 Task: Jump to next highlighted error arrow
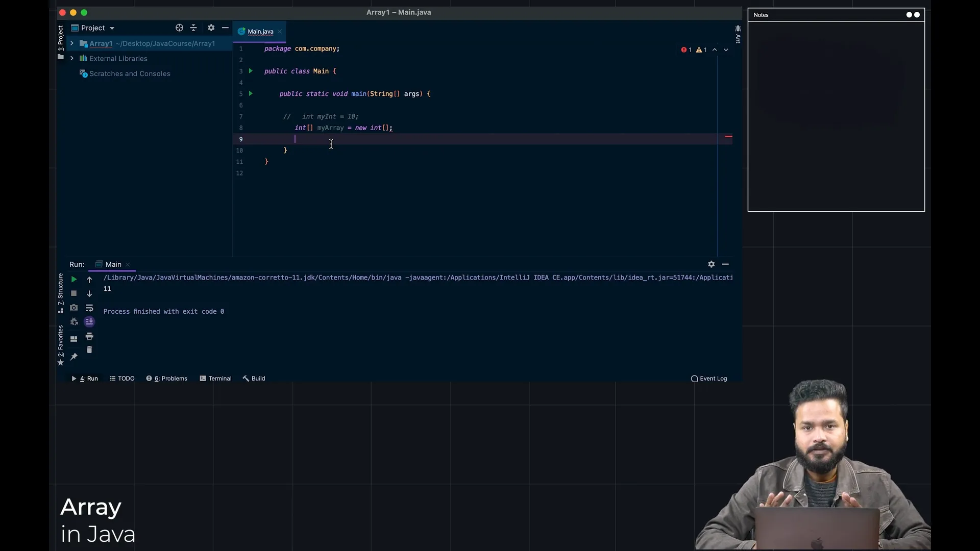[x=726, y=50]
